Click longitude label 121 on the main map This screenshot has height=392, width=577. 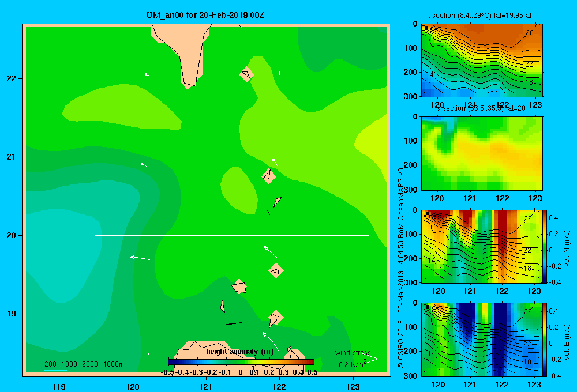click(206, 386)
